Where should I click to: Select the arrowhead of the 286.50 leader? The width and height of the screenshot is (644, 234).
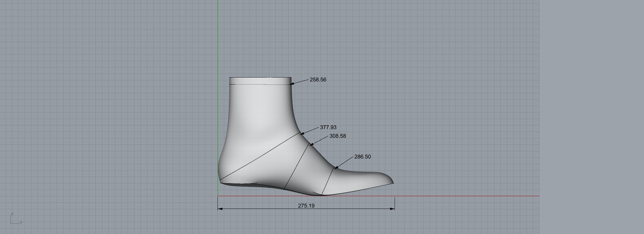point(336,168)
